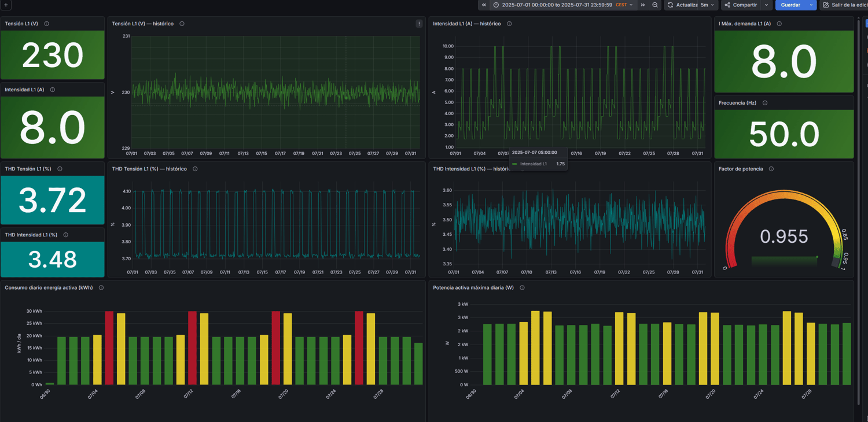868x422 pixels.
Task: Click the refresh dashboard icon
Action: (x=670, y=5)
